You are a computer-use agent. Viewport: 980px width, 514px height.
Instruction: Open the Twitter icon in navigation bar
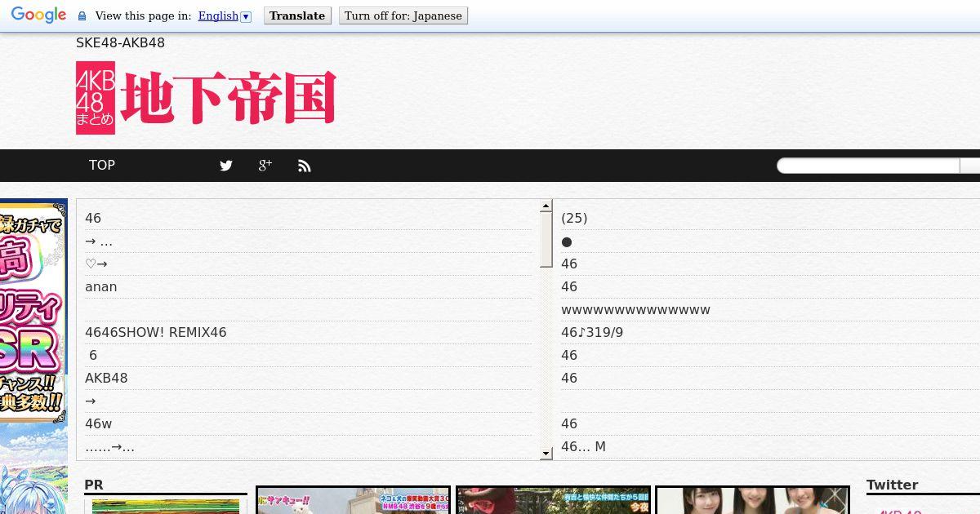(226, 166)
